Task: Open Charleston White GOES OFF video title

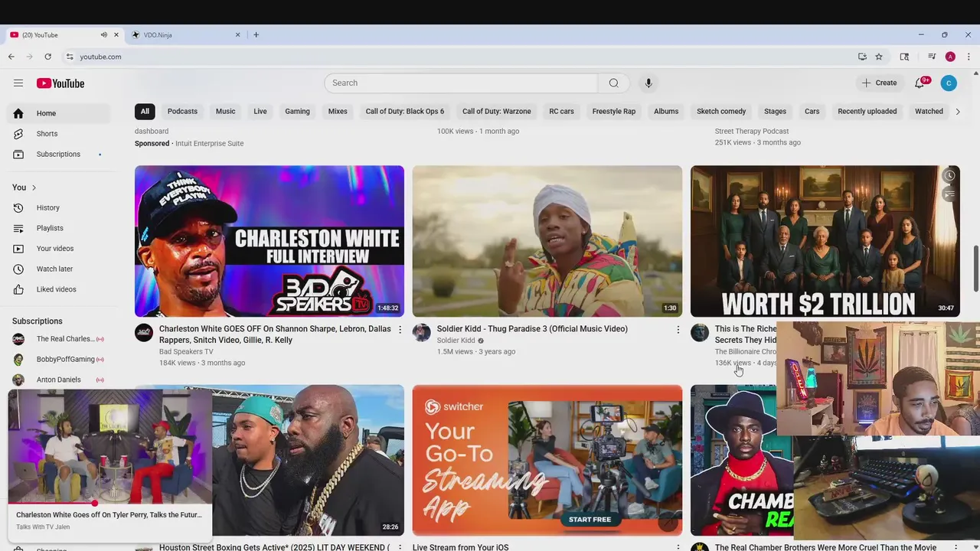Action: (275, 334)
